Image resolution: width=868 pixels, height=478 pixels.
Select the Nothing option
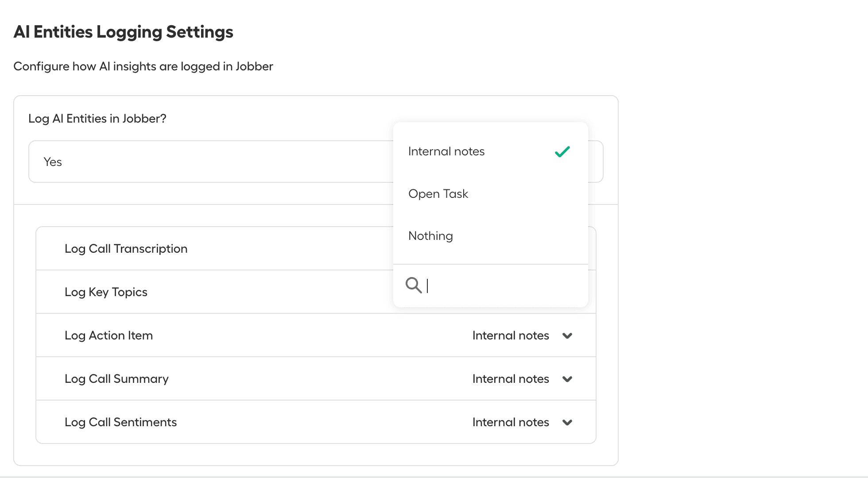point(430,236)
